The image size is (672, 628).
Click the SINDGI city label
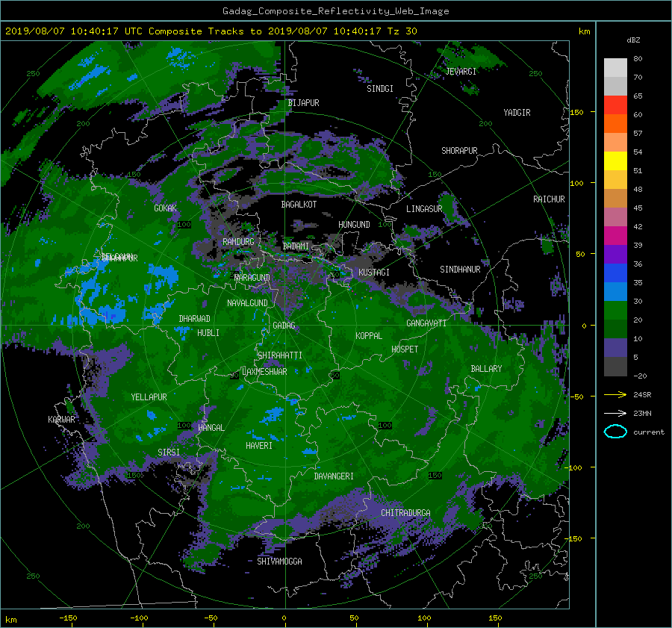pos(380,89)
